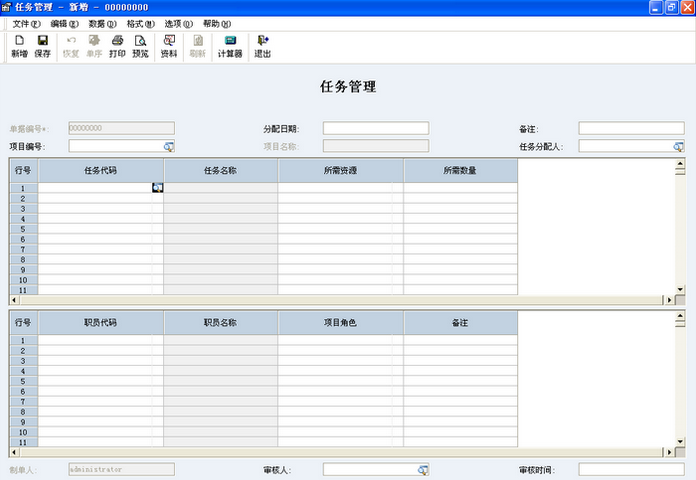
Task: Launch the 计算器 (Calculator) tool
Action: [x=230, y=46]
